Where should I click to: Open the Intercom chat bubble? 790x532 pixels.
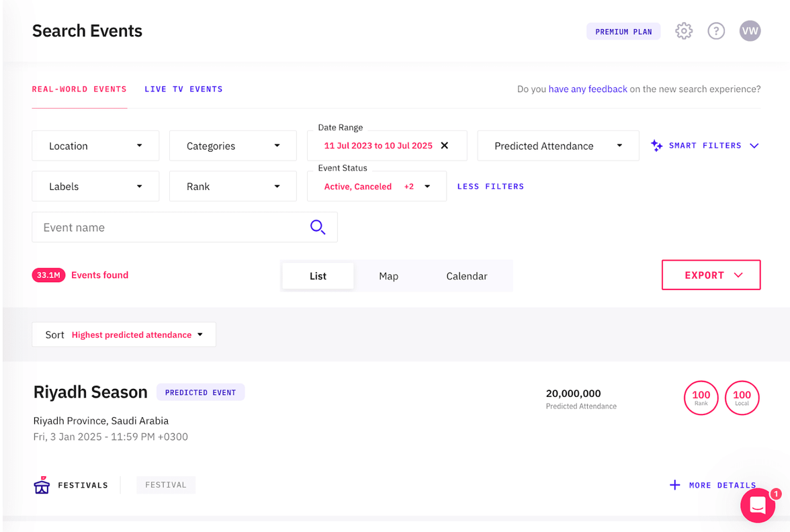coord(758,505)
